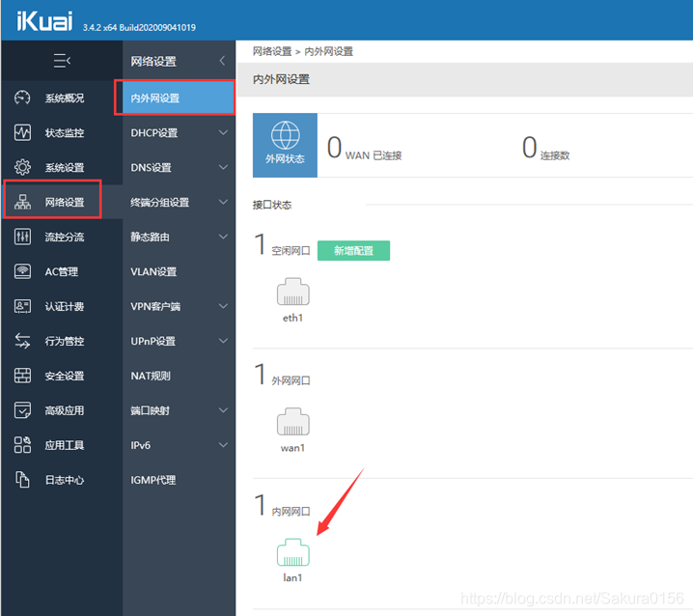This screenshot has height=616, width=693.
Task: Click the 内网网口 label
Action: 291,511
